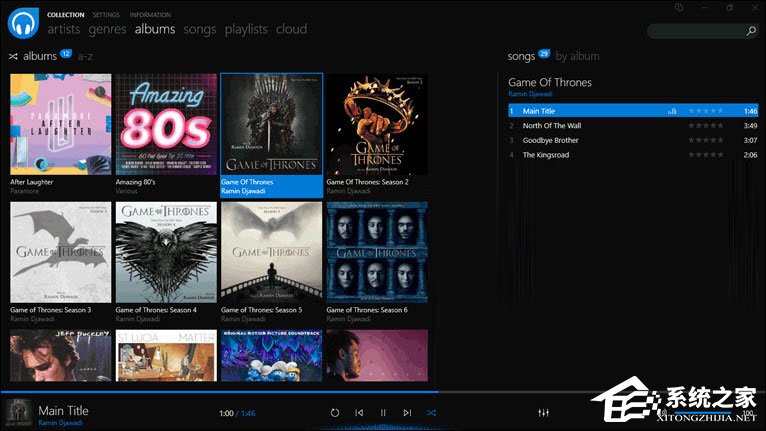Play The Kingsroad track
Viewport: 766px width, 431px height.
pyautogui.click(x=547, y=155)
